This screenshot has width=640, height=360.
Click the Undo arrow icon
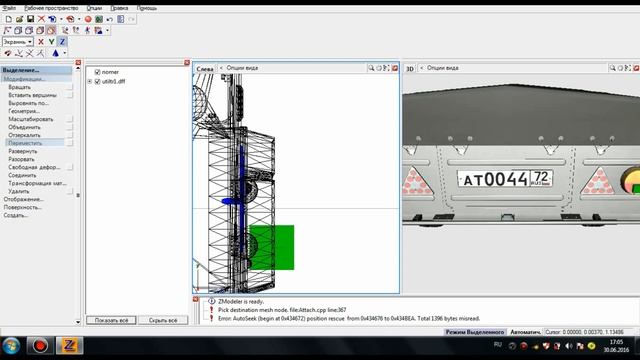(109, 19)
